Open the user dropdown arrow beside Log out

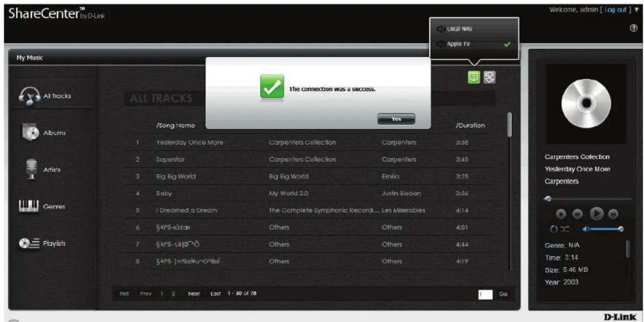(637, 10)
